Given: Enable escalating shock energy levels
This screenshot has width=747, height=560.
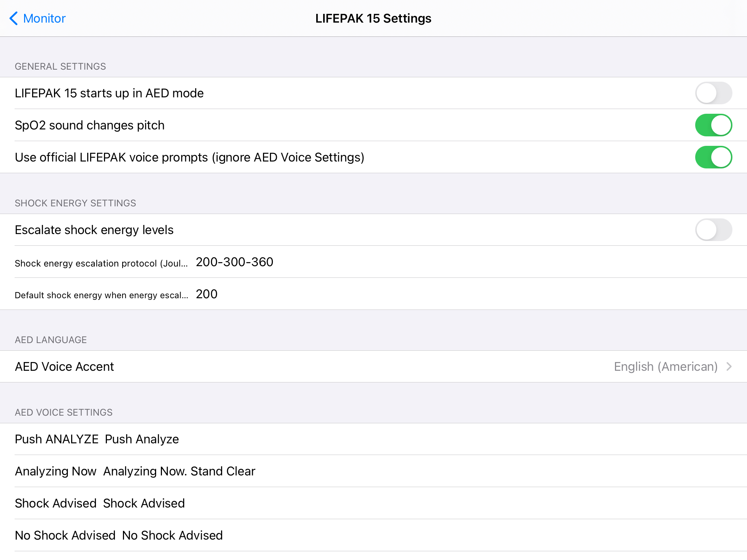Looking at the screenshot, I should [713, 230].
